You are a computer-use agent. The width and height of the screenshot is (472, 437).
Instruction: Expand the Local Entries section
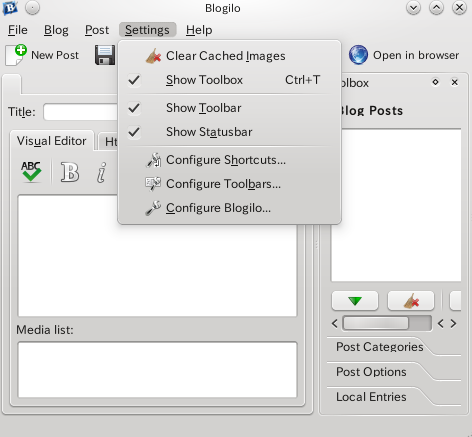pyautogui.click(x=371, y=397)
